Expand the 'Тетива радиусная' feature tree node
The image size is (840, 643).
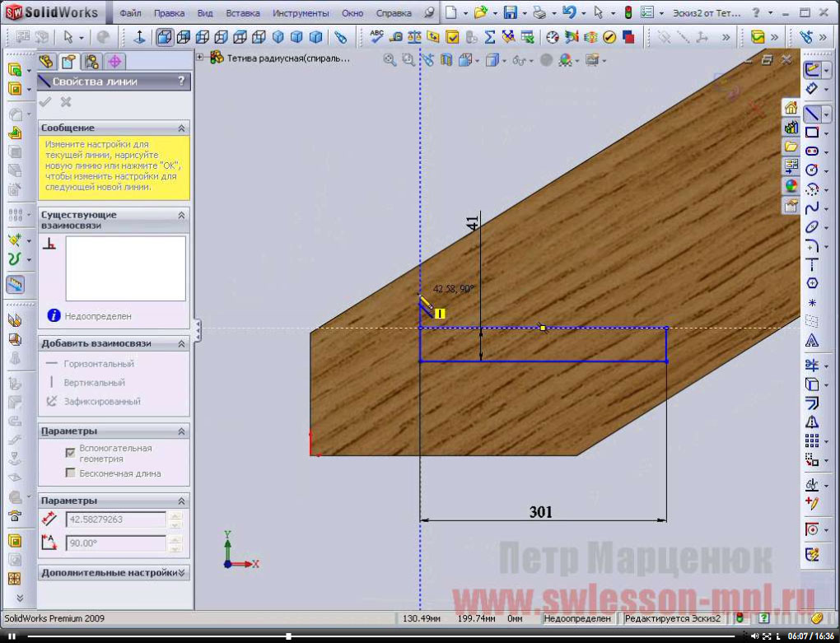[200, 58]
